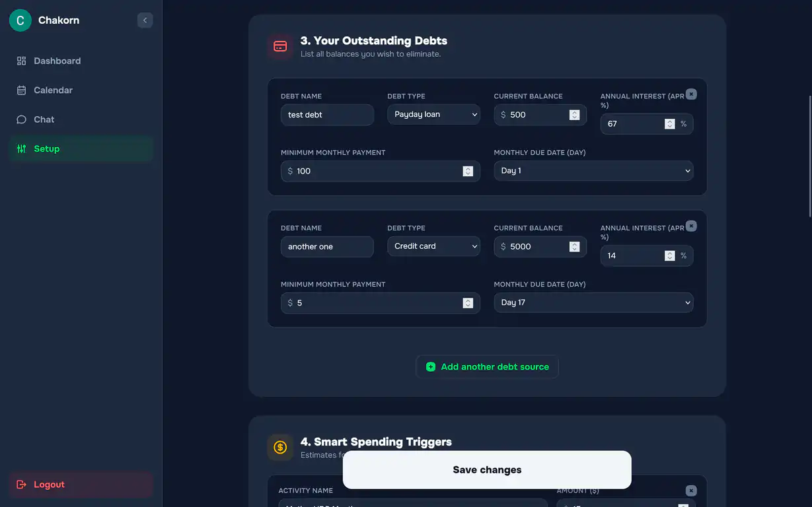
Task: Collapse the sidebar with the chevron button
Action: (145, 20)
